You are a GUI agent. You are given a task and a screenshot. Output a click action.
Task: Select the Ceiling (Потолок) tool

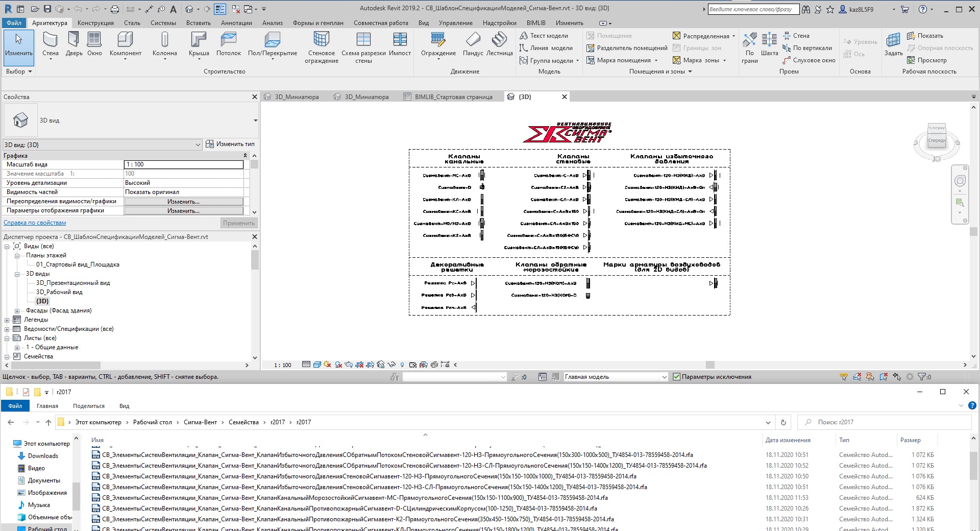point(228,44)
